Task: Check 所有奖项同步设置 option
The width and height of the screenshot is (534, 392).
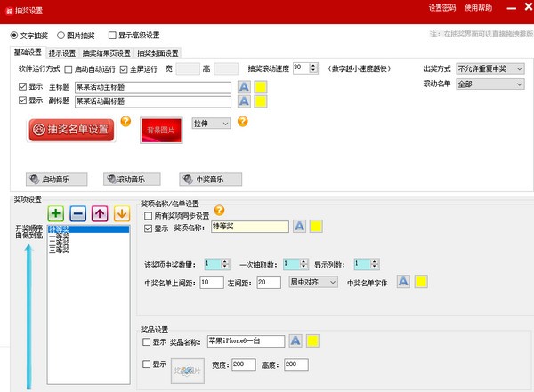Action: pos(149,214)
